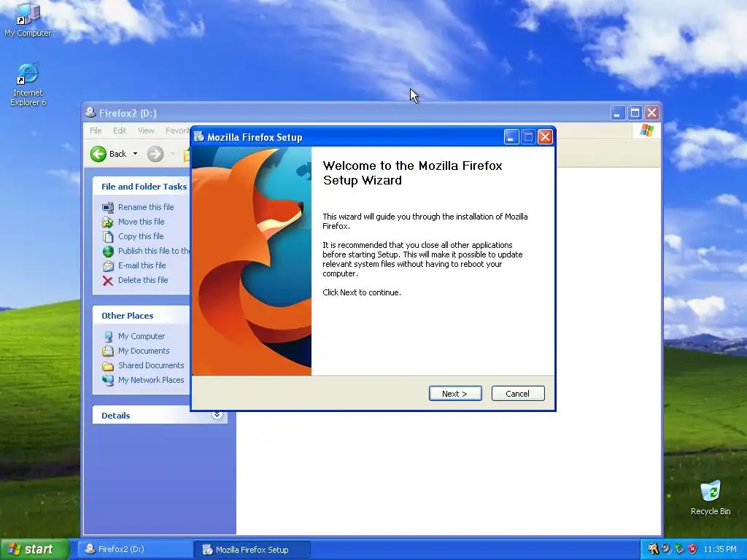Click Copy this file icon
Viewport: 747px width, 560px height.
click(108, 237)
